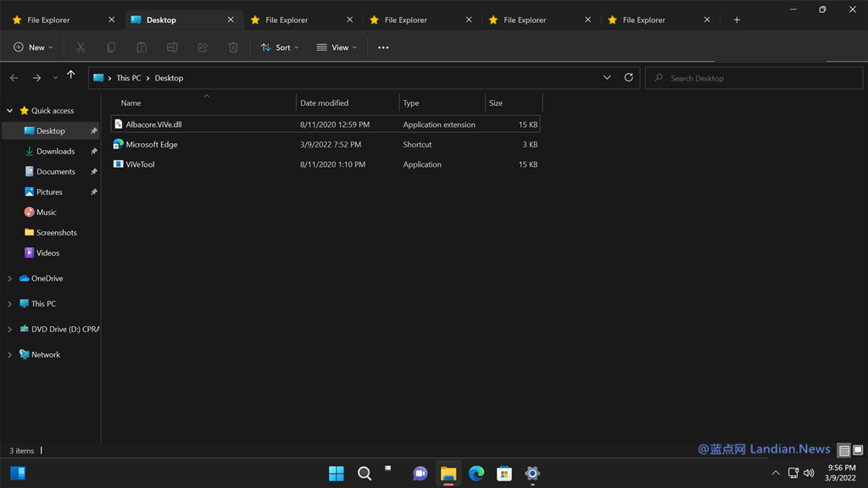Click the Rename icon in toolbar
Image resolution: width=868 pixels, height=488 pixels.
point(172,47)
